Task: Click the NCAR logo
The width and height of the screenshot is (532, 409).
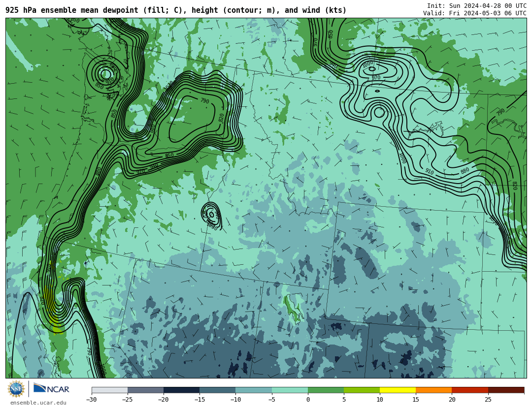Action: (51, 388)
